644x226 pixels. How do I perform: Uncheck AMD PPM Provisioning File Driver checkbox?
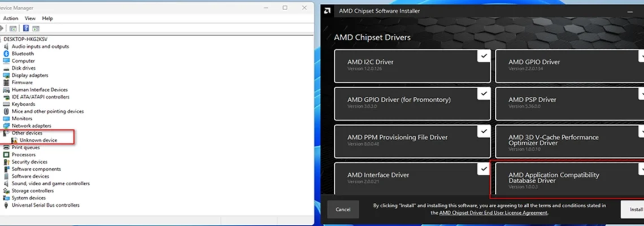coord(484,131)
